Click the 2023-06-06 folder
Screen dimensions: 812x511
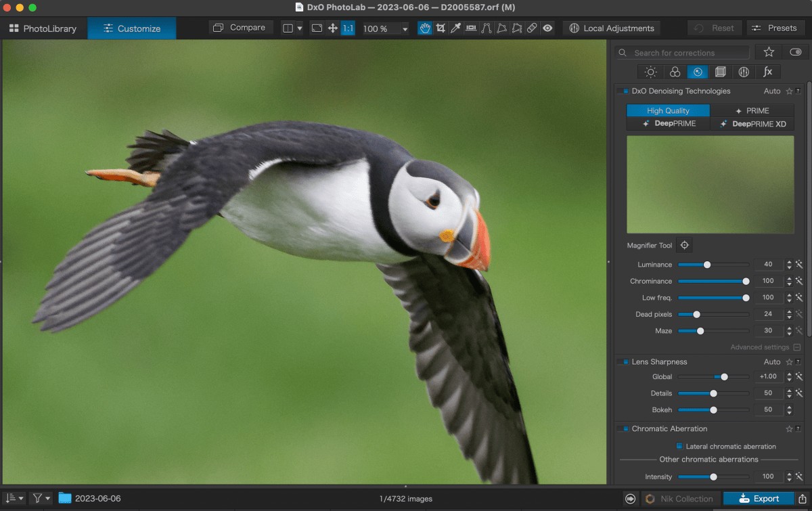coord(90,498)
